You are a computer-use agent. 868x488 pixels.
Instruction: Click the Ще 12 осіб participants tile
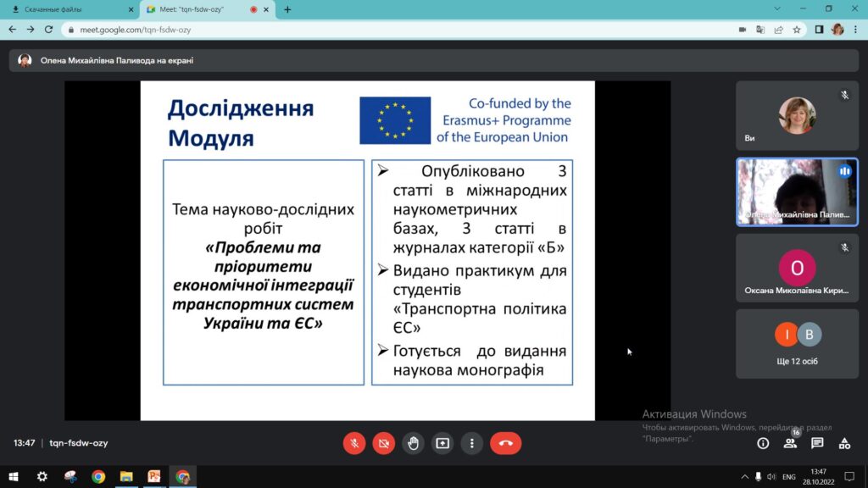tap(795, 343)
